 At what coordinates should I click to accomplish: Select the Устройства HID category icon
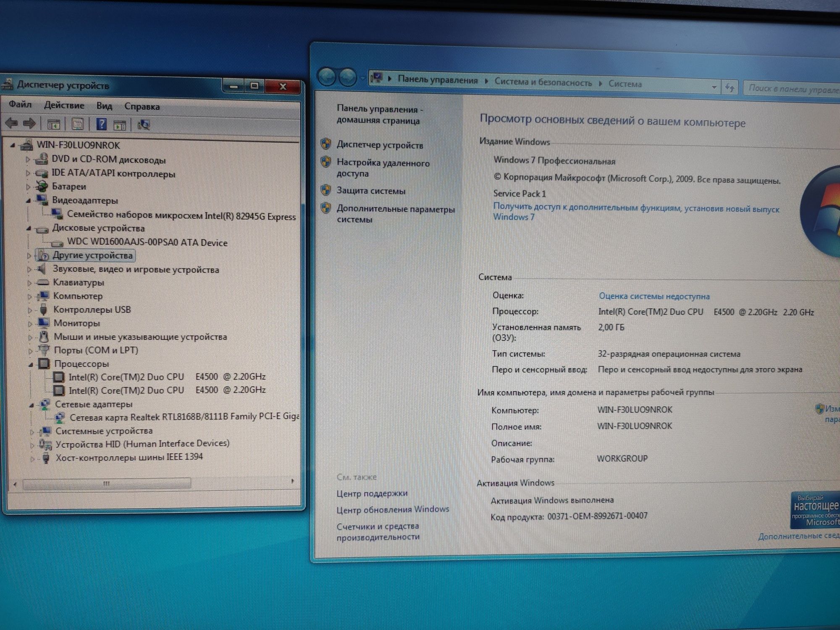click(x=45, y=444)
